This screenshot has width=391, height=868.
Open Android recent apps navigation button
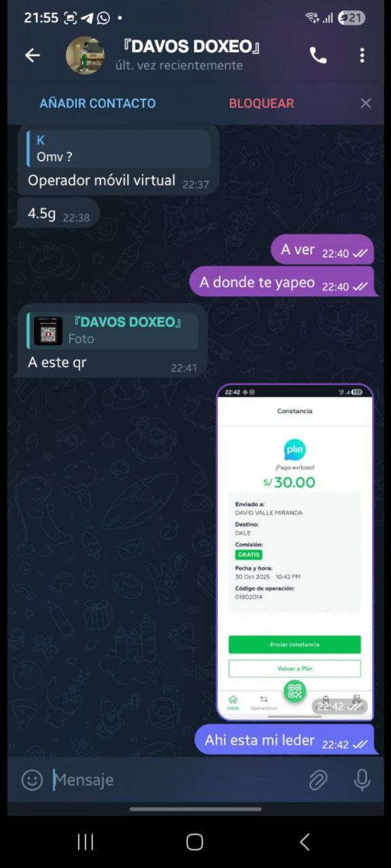(86, 842)
